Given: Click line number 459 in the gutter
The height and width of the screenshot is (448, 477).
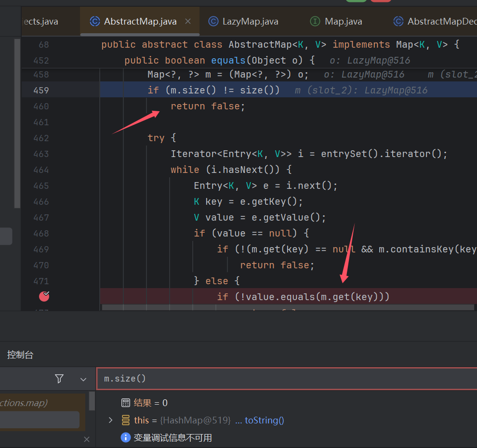Looking at the screenshot, I should coord(41,91).
